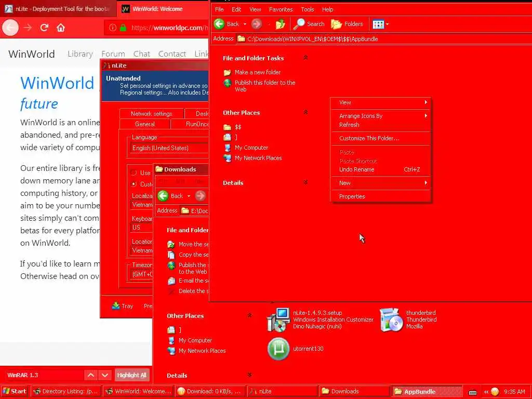Click the Up folder icon in AppBundle
This screenshot has width=532, height=399.
[280, 24]
